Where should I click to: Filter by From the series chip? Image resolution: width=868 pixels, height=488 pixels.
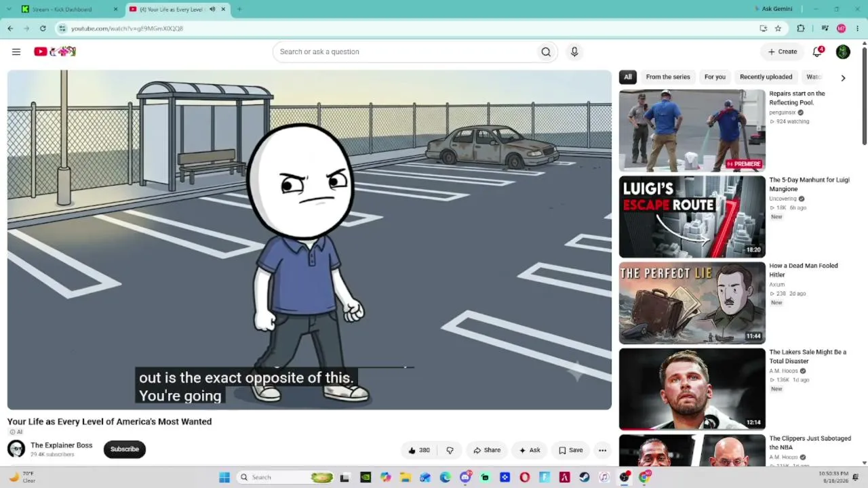(668, 77)
